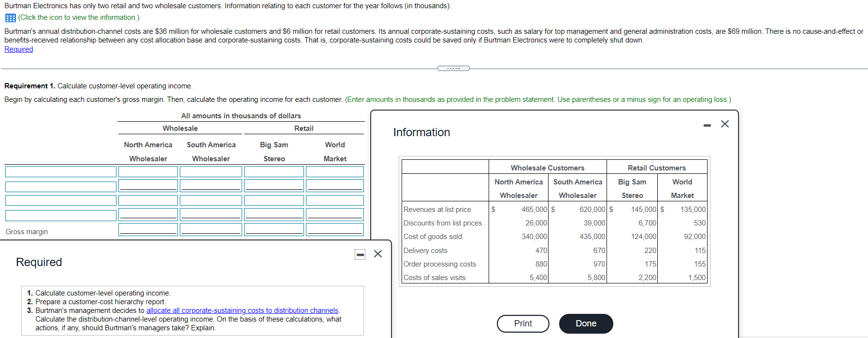This screenshot has height=338, width=868.
Task: Select second row South America Wholesaler field
Action: (x=211, y=185)
